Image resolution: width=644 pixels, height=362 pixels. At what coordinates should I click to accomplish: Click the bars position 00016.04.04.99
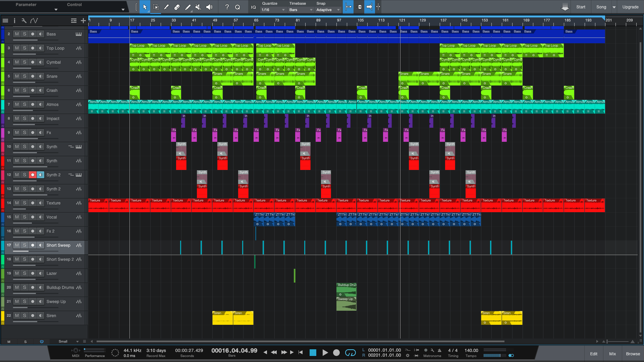tap(234, 351)
